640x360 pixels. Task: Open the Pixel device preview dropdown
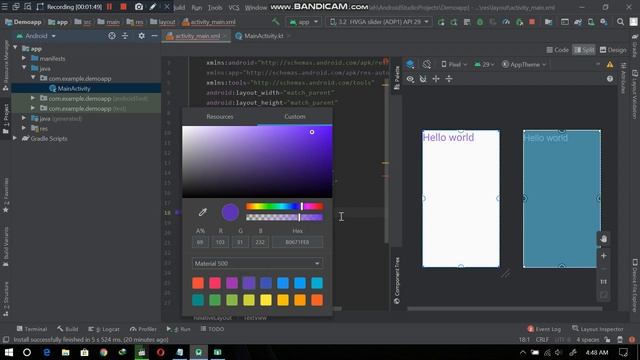click(454, 64)
